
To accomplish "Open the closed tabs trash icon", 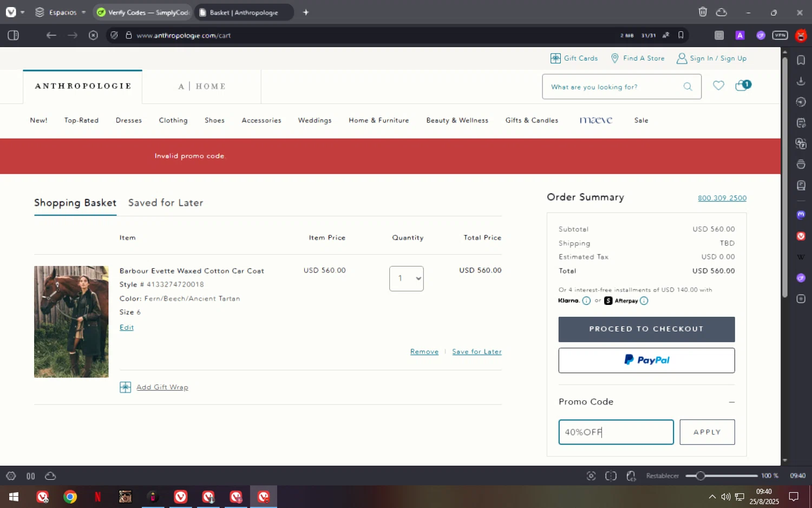I will (x=703, y=12).
